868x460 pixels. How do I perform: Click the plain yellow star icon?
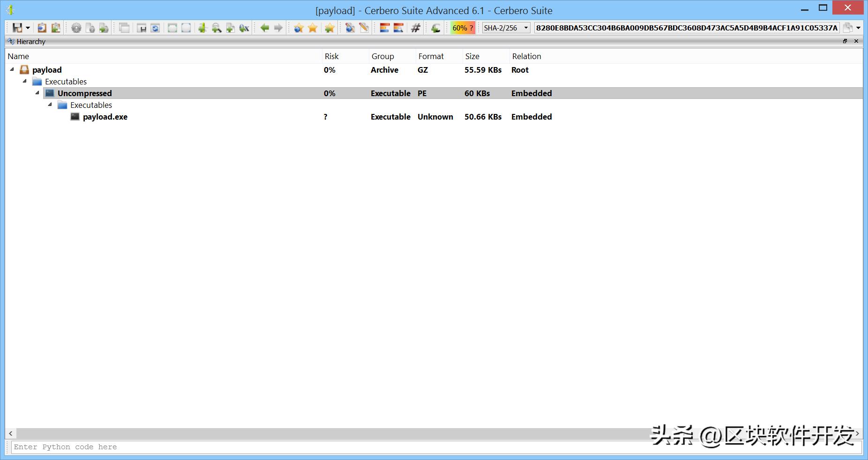tap(313, 28)
